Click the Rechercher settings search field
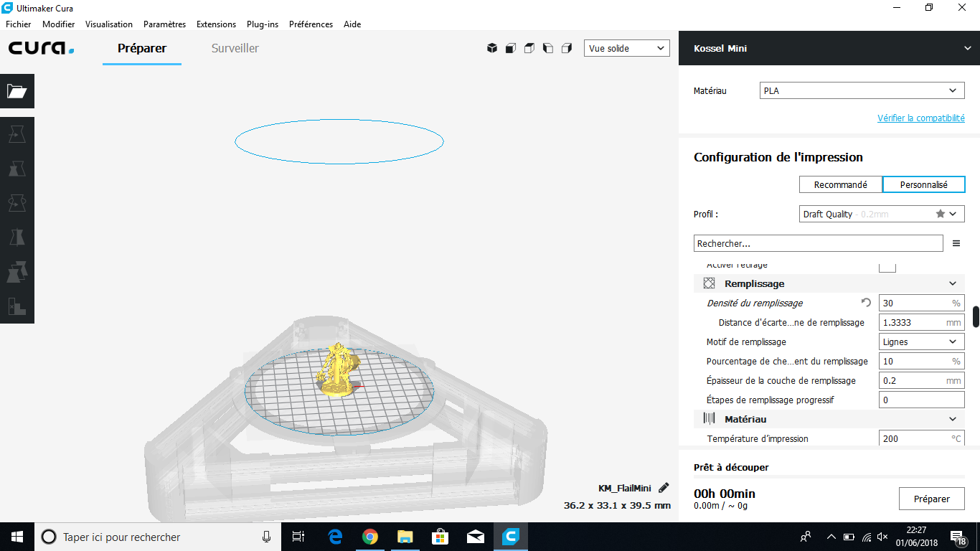The width and height of the screenshot is (980, 551). [x=819, y=244]
